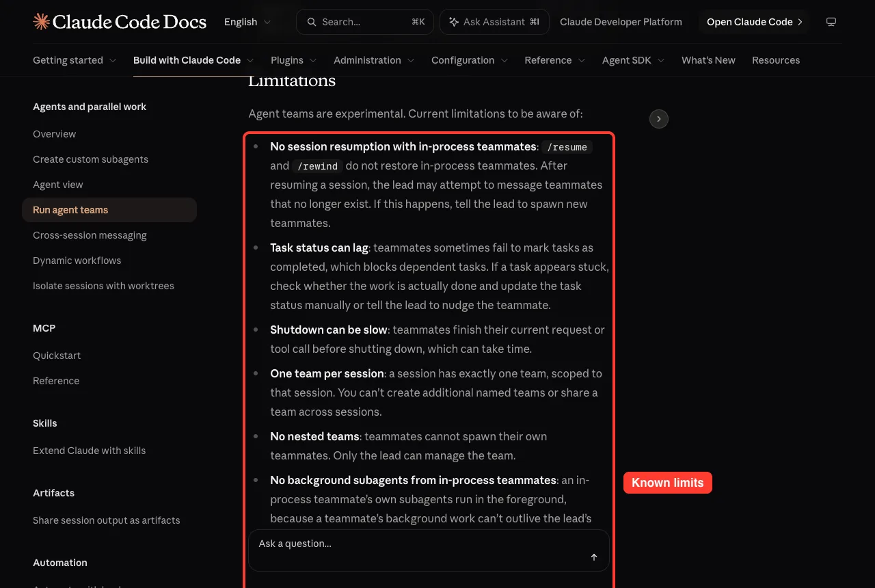Image resolution: width=875 pixels, height=588 pixels.
Task: Open the MCP Reference sidebar page
Action: coord(109,381)
